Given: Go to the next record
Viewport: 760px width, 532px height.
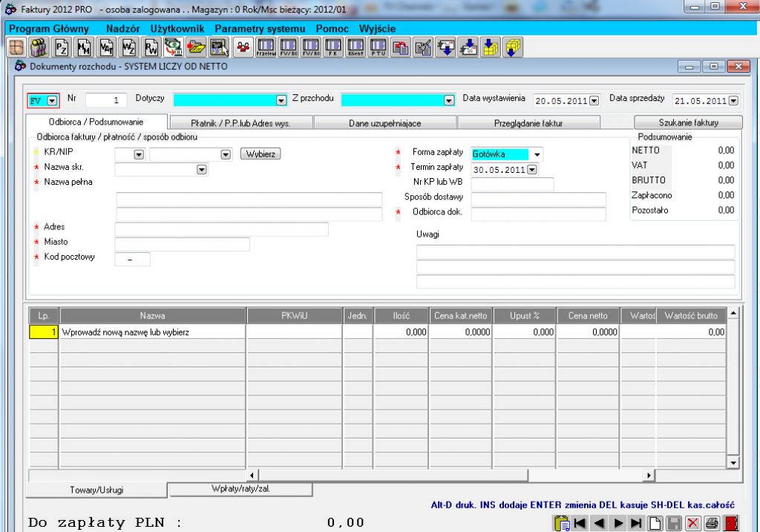Looking at the screenshot, I should (618, 523).
